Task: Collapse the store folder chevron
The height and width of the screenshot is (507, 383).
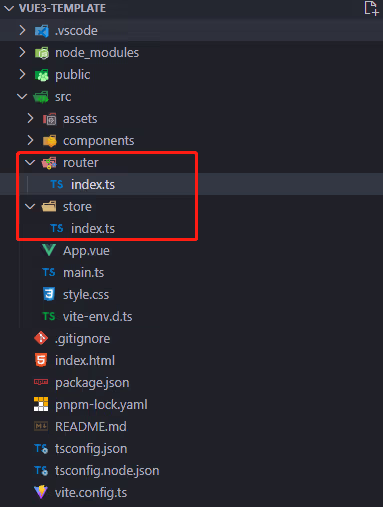Action: pos(30,206)
